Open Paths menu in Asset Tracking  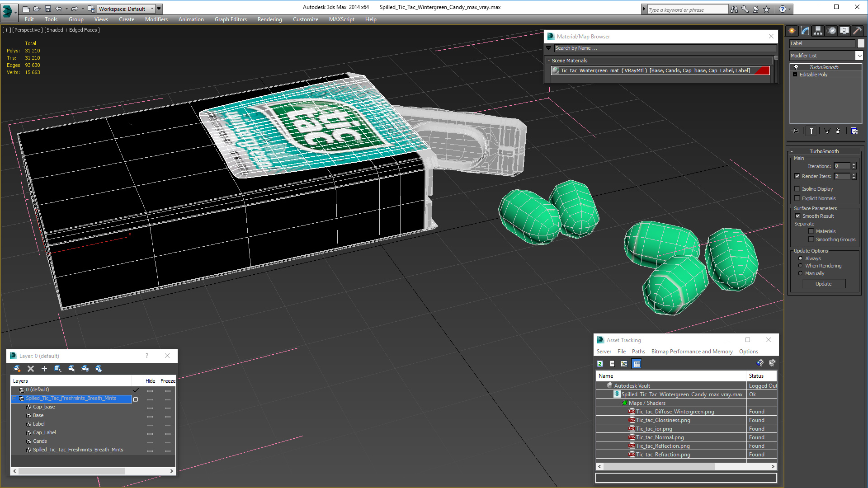[x=638, y=352]
